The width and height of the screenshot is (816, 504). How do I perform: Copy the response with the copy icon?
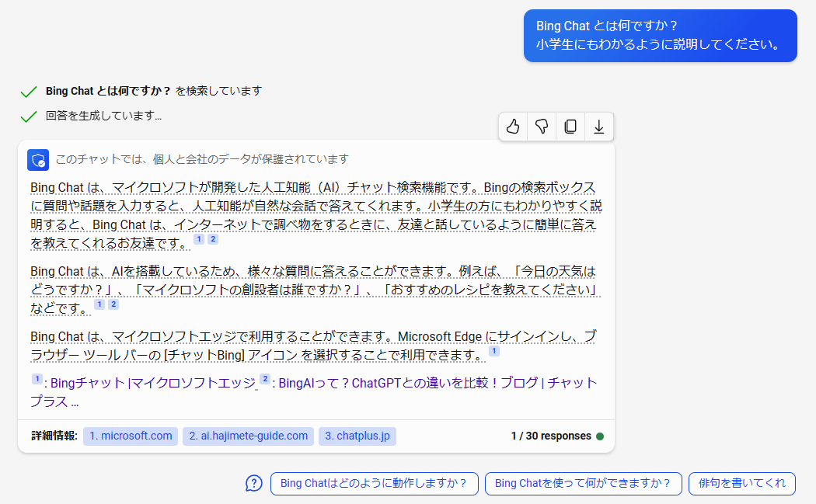570,127
